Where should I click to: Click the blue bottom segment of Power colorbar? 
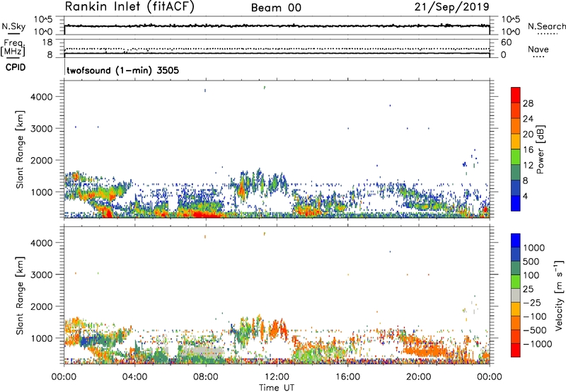[x=516, y=204]
